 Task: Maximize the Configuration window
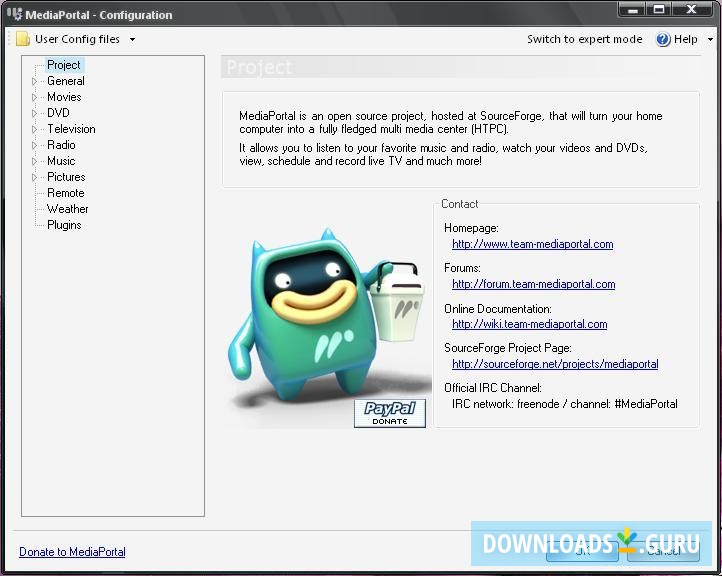(x=659, y=10)
